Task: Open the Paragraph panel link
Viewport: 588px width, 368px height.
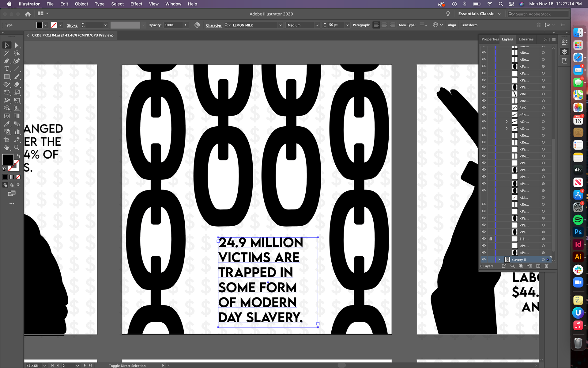Action: (x=361, y=25)
